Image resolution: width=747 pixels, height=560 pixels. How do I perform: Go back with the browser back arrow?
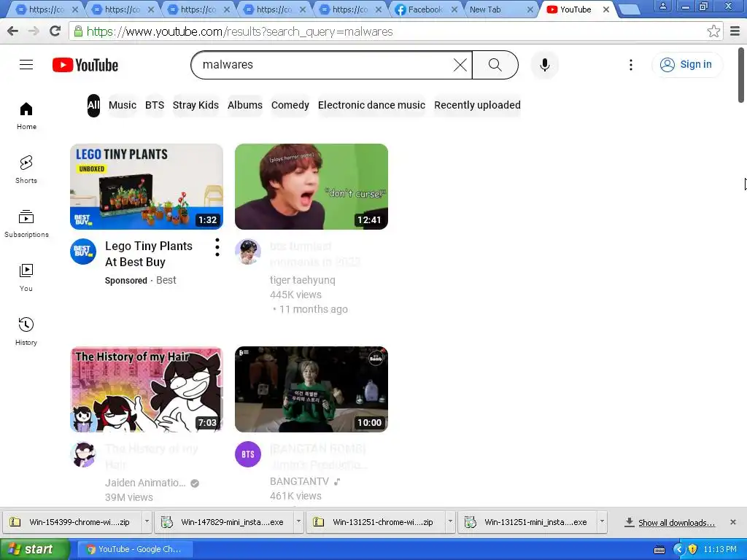coord(13,31)
